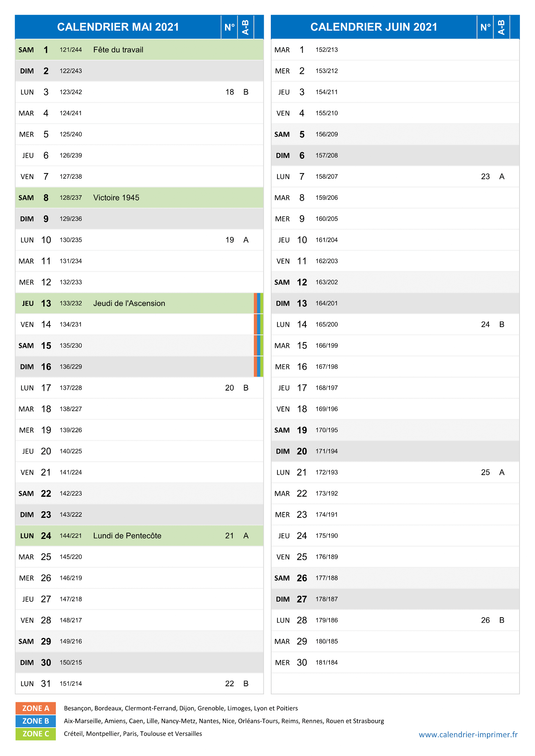Open the www.calendrier-imprimer.fr link
535x756 pixels.
click(468, 735)
